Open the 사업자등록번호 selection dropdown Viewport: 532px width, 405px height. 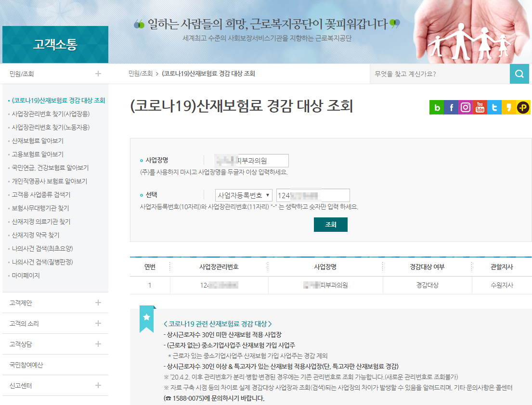tap(244, 195)
